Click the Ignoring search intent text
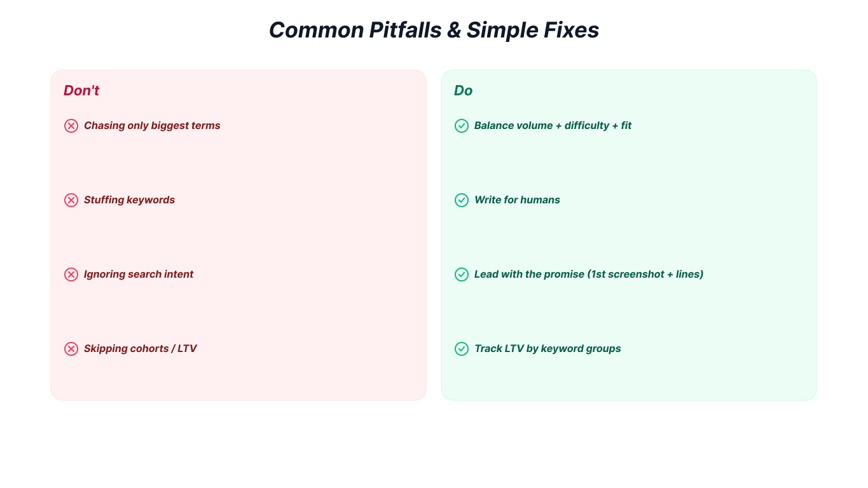Viewport: 868px width, 488px height. (139, 274)
